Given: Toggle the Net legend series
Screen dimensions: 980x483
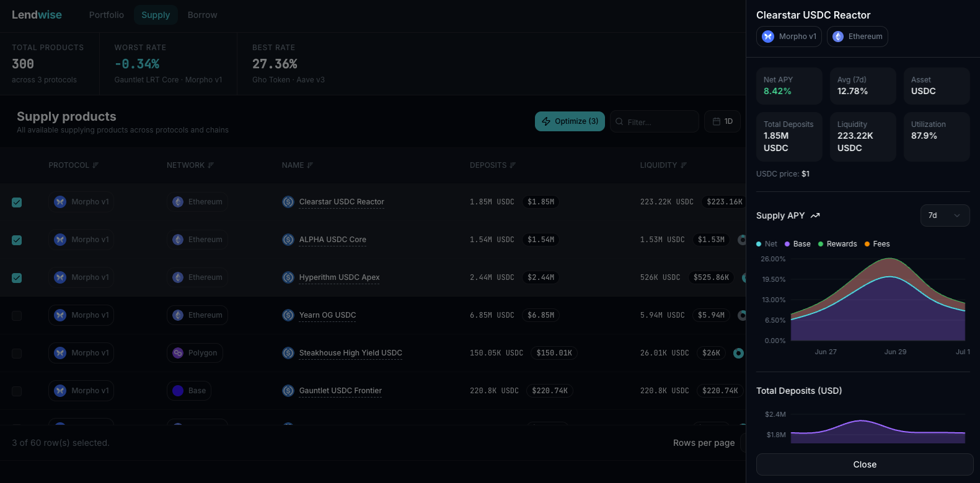Looking at the screenshot, I should pyautogui.click(x=767, y=244).
